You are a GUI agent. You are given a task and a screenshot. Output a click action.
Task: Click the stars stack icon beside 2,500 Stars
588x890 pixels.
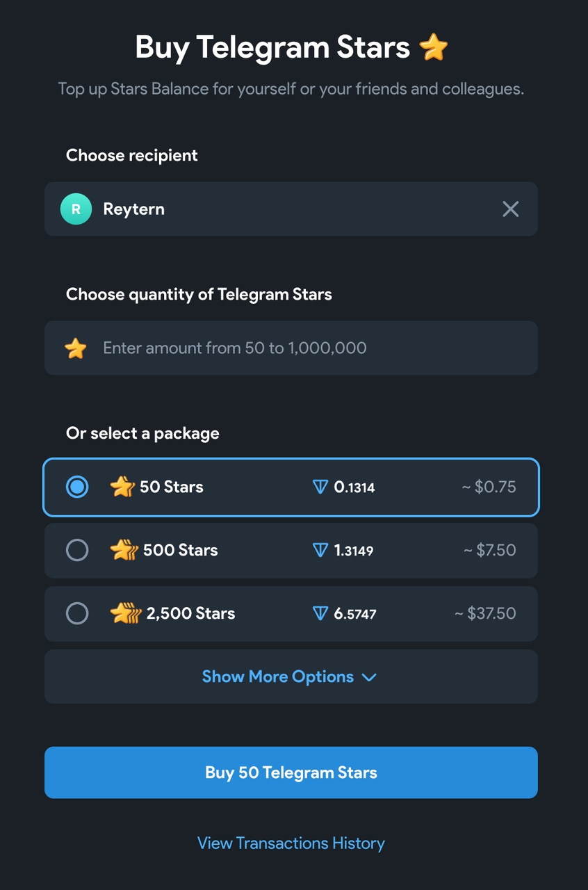pyautogui.click(x=125, y=613)
